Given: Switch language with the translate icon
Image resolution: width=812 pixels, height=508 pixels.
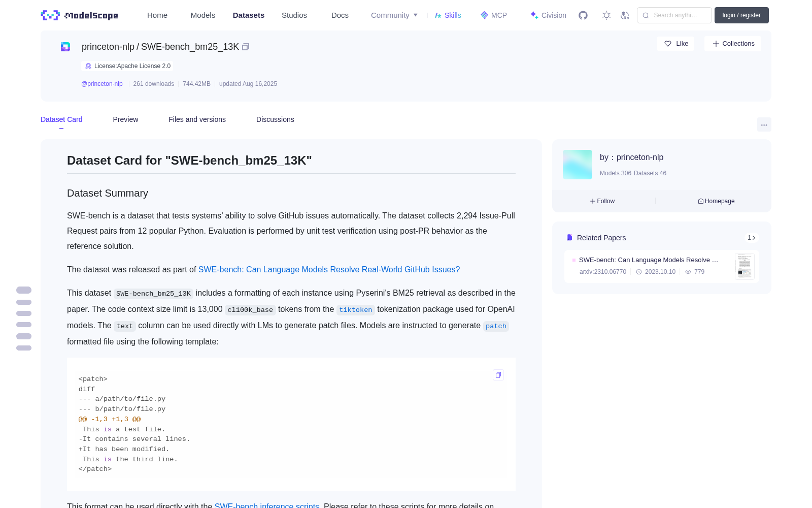Looking at the screenshot, I should (x=625, y=15).
